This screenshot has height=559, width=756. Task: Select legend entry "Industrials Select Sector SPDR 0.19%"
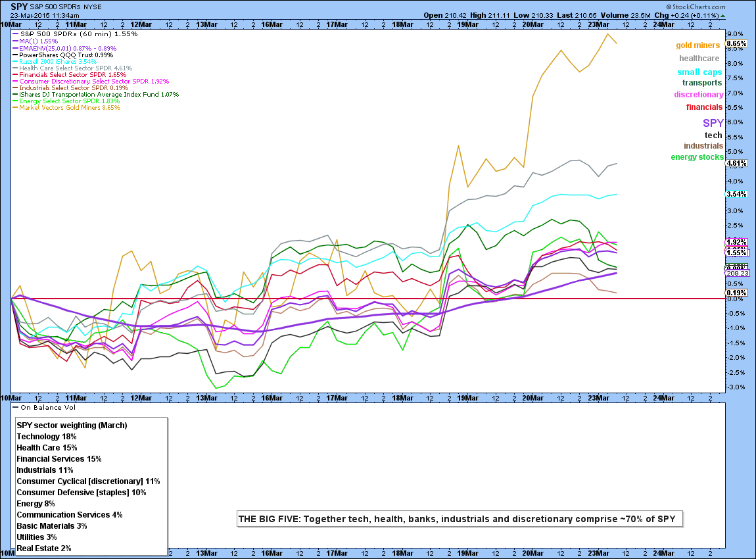click(x=70, y=87)
